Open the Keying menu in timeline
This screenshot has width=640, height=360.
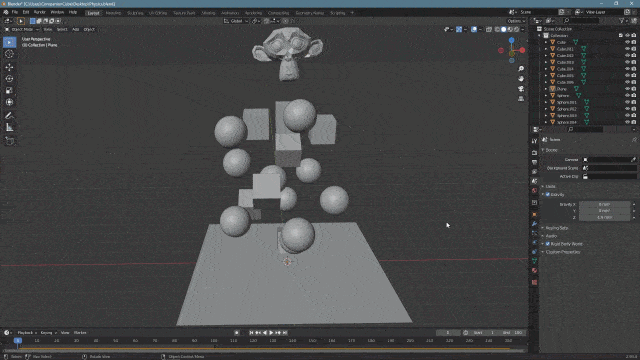point(48,333)
